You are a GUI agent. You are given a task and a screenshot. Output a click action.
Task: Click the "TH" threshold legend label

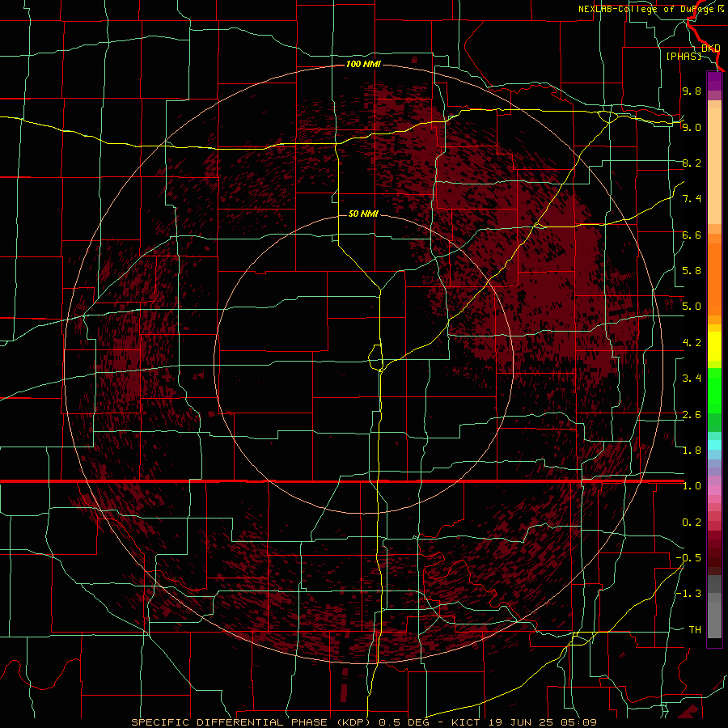click(695, 630)
